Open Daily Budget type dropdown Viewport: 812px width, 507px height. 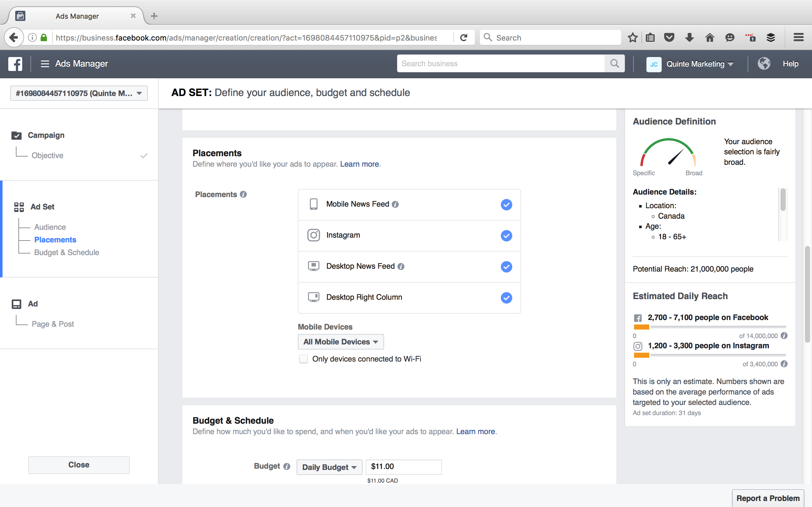(x=329, y=467)
